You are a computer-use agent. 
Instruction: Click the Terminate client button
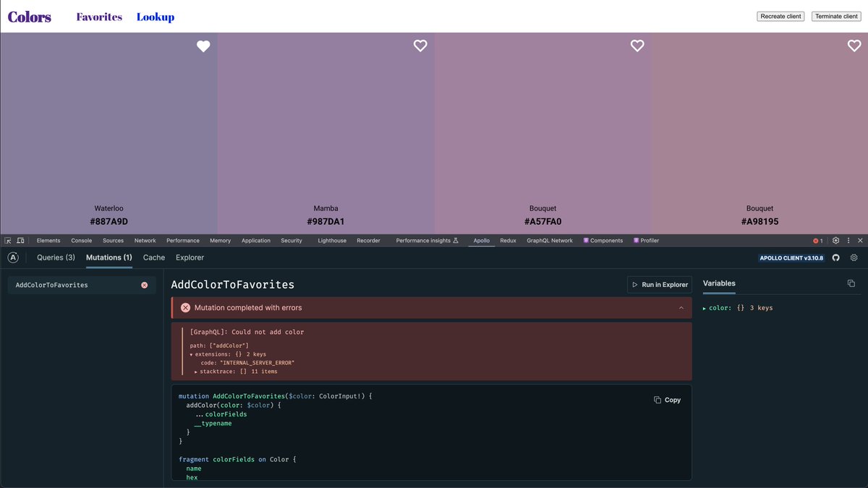(x=836, y=16)
